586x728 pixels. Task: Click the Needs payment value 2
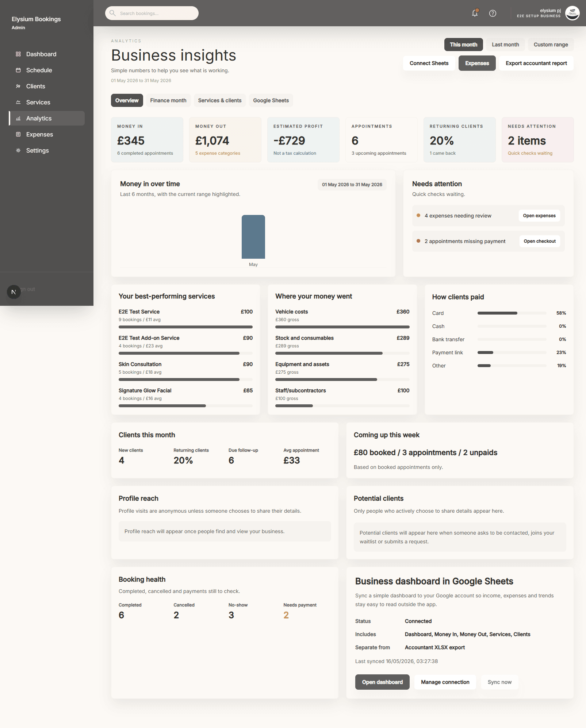tap(286, 615)
